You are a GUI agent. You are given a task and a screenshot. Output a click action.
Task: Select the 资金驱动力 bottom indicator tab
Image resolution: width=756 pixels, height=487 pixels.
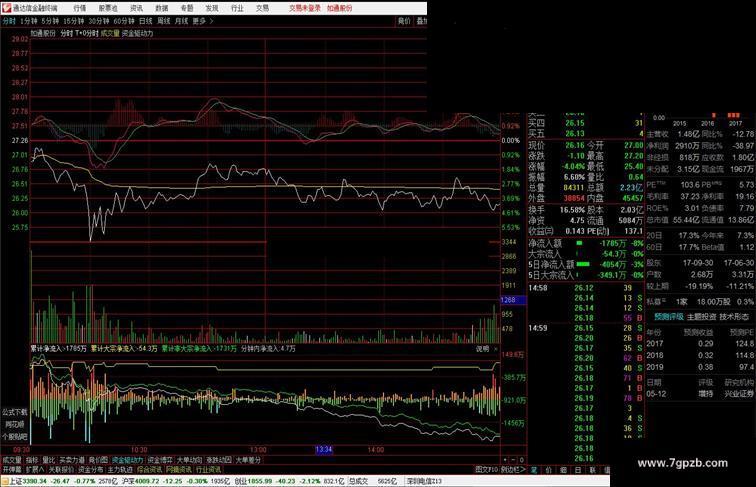[128, 460]
